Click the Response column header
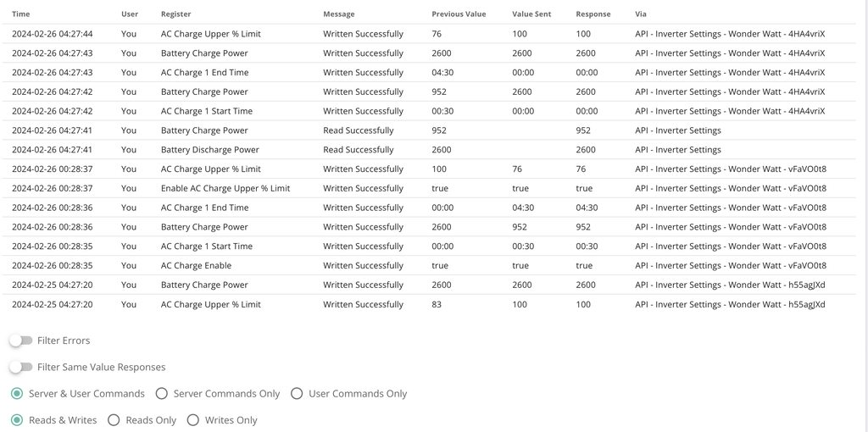 coord(593,14)
